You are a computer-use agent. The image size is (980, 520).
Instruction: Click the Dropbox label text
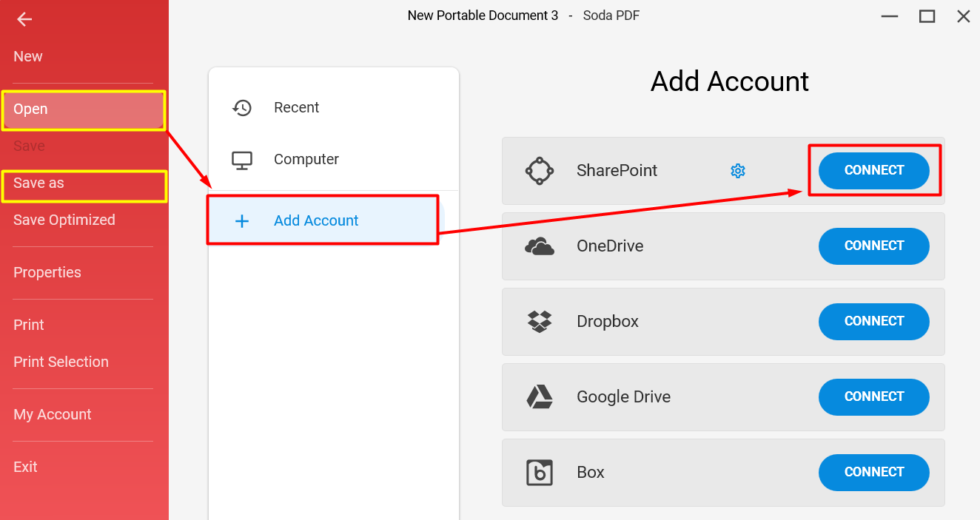(608, 322)
